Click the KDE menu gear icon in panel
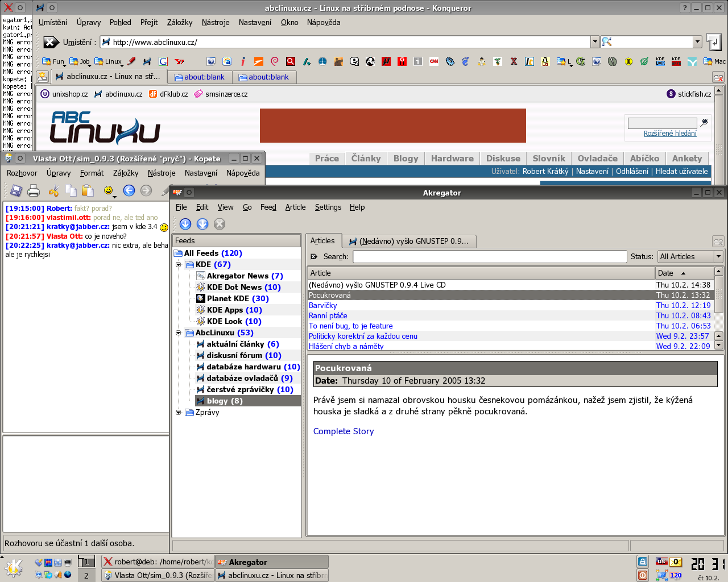The image size is (728, 582). click(x=13, y=568)
